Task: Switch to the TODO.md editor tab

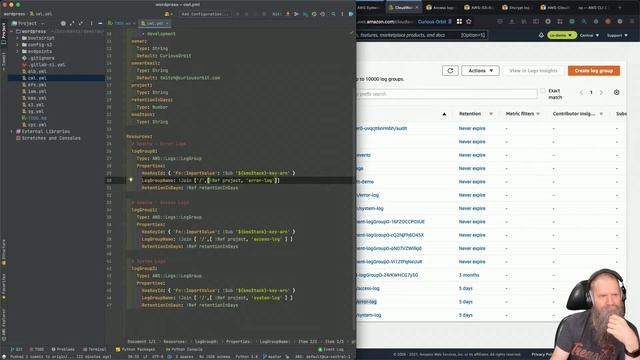Action: pos(122,23)
